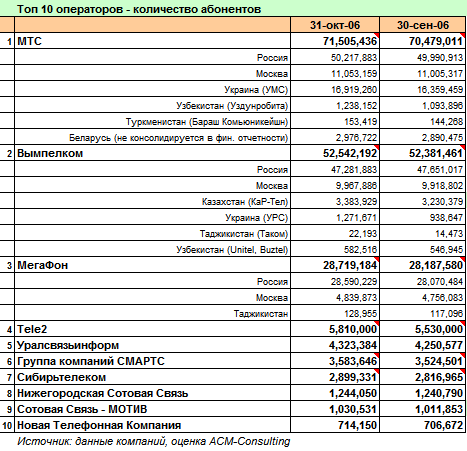The image size is (467, 451).
Task: Click red comment indicator on Tele2 5,530,000
Action: [x=463, y=323]
